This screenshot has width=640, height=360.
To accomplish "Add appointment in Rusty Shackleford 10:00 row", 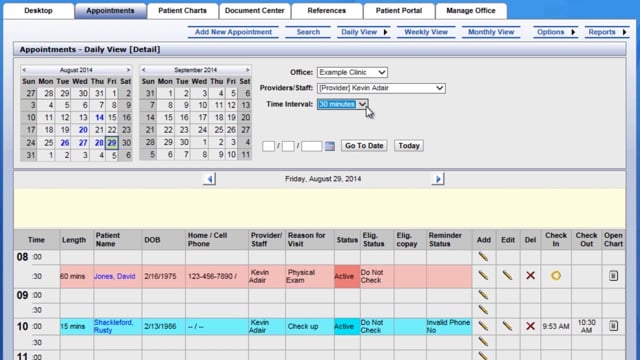I will (x=483, y=326).
